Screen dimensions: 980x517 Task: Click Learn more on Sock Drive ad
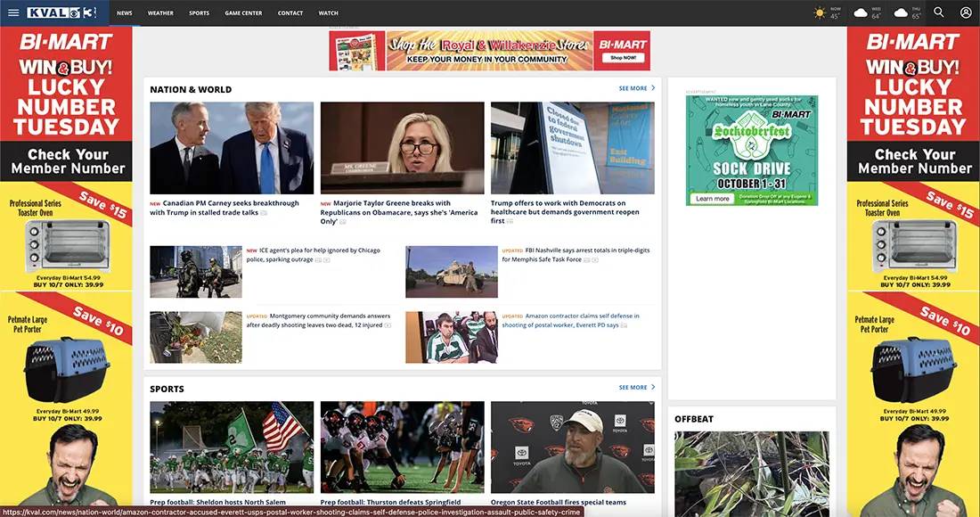coord(713,199)
